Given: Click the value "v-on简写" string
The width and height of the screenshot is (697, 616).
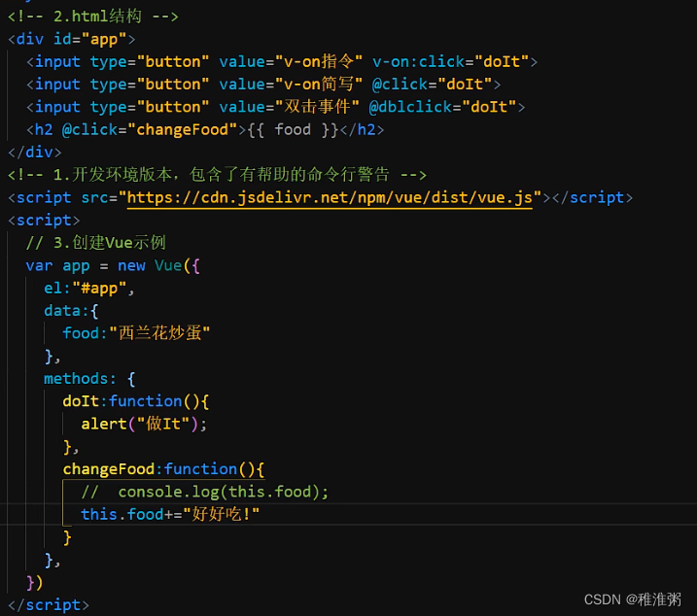Looking at the screenshot, I should tap(319, 84).
